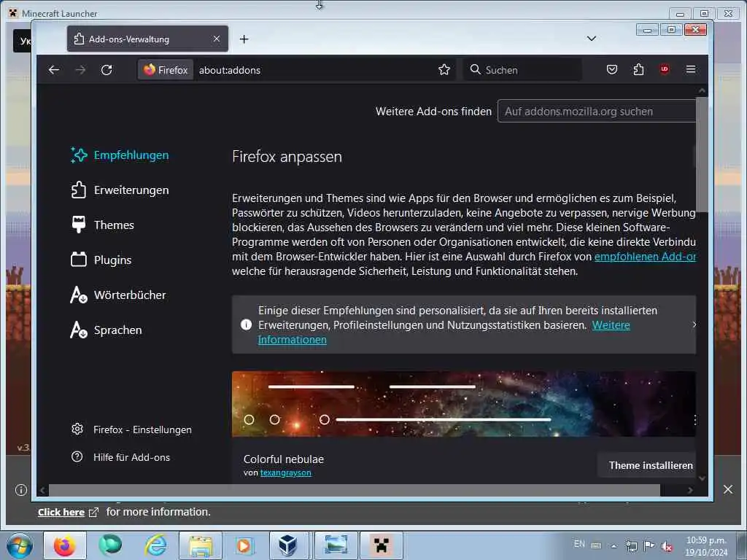Click the horizontal scrollbar thumb
747x560 pixels.
coord(355,490)
